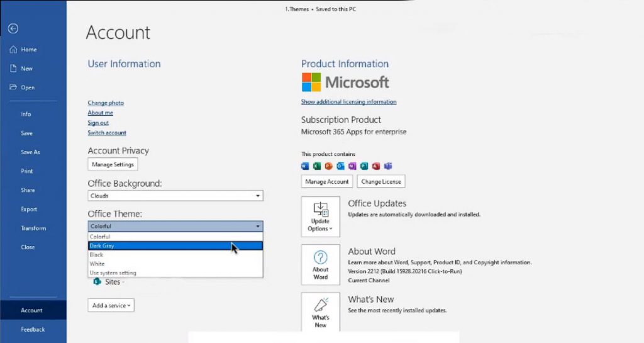Click the What's New button
The image size is (644, 343).
[320, 312]
